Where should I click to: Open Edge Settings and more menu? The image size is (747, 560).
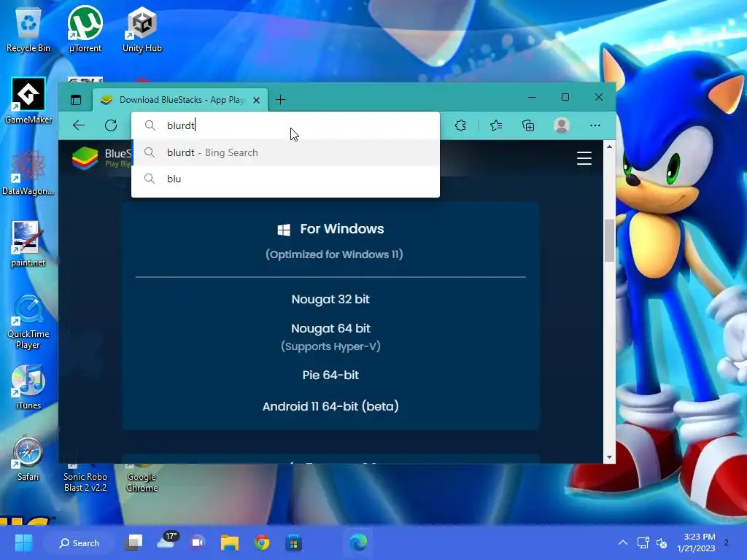point(595,125)
